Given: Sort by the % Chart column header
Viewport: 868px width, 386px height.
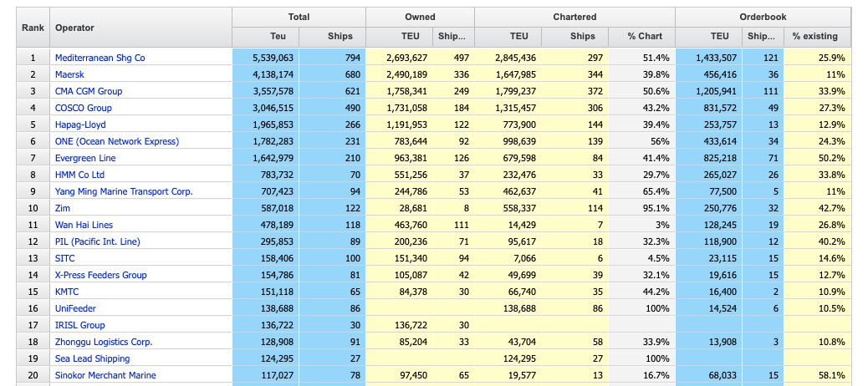Looking at the screenshot, I should [x=641, y=37].
